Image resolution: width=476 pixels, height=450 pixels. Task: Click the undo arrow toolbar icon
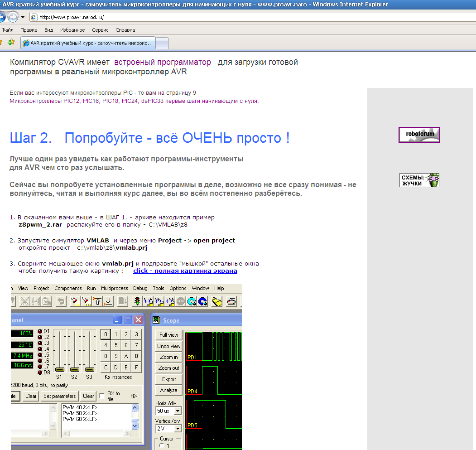pyautogui.click(x=61, y=301)
